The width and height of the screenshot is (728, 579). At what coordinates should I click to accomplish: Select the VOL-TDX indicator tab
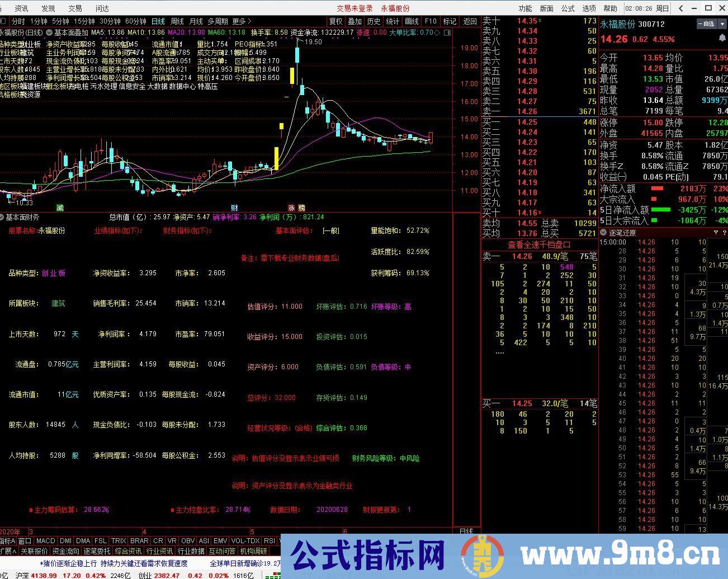(x=245, y=541)
